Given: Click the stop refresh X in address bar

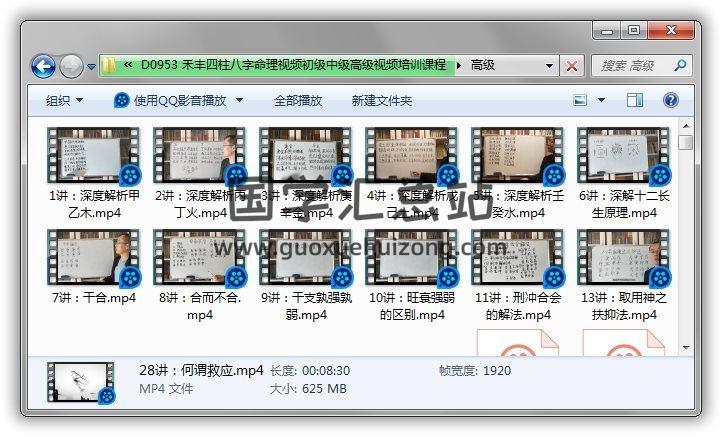Looking at the screenshot, I should point(572,66).
